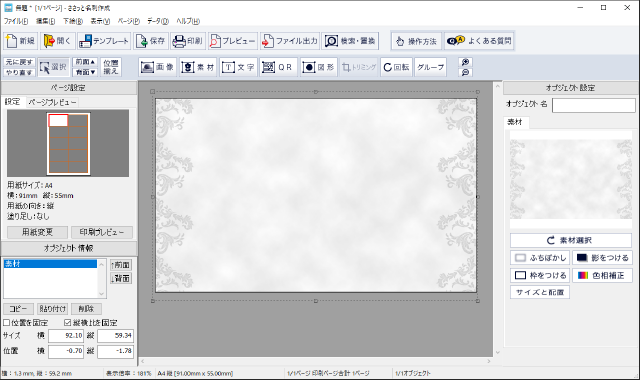The height and width of the screenshot is (381, 640).
Task: Group objects with グループ
Action: pyautogui.click(x=430, y=67)
